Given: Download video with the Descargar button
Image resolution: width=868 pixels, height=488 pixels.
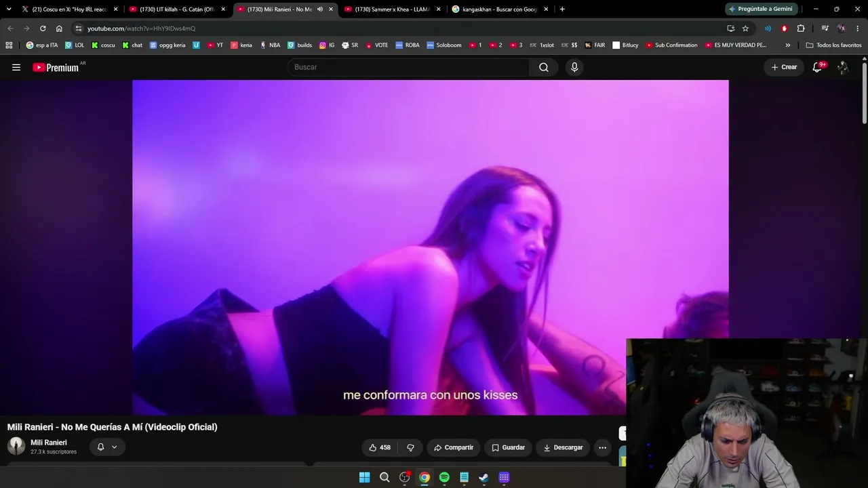Looking at the screenshot, I should coord(563,447).
